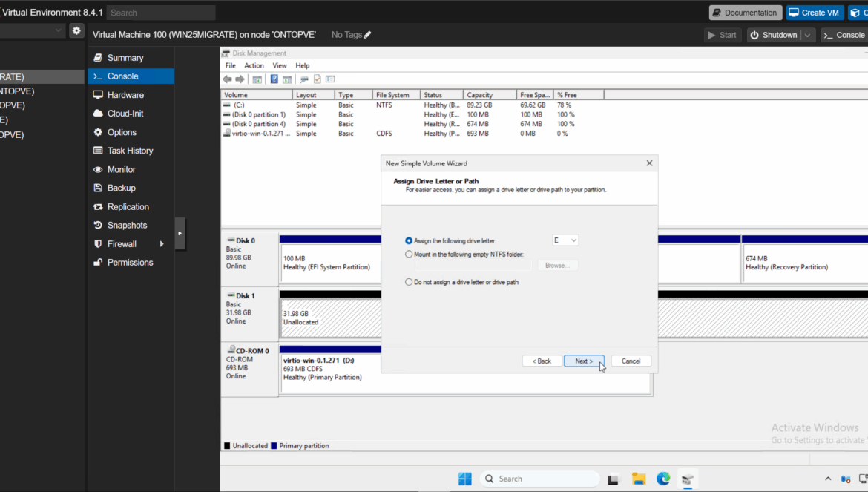Select the (C:) volume row
Viewport: 868px width, 492px height.
coord(412,105)
